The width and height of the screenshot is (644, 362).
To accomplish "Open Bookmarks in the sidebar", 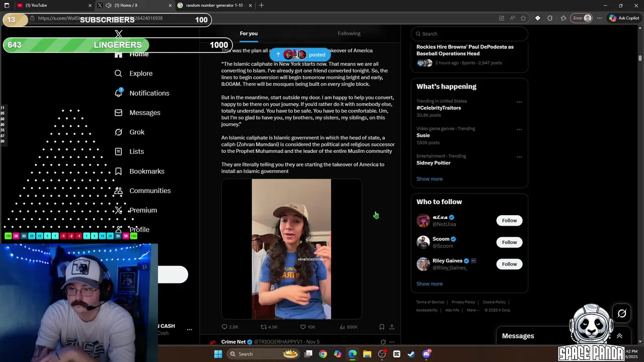I will coord(139,171).
